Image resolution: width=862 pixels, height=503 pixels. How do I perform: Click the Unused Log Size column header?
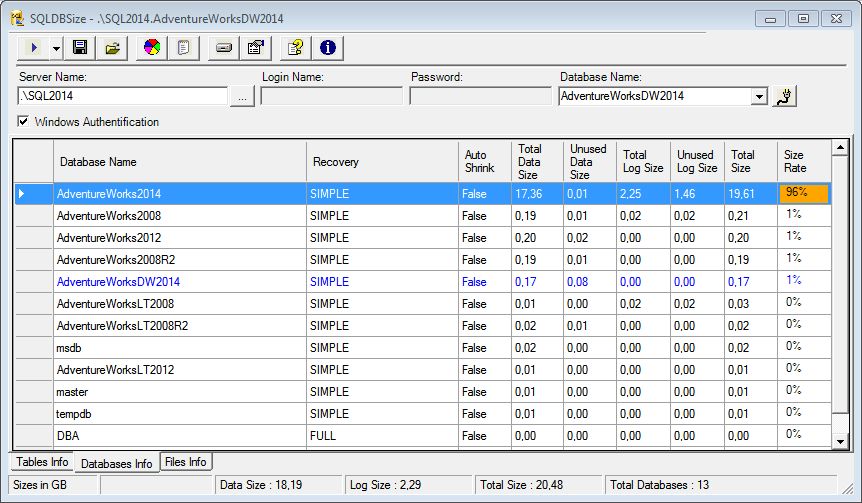tap(697, 162)
